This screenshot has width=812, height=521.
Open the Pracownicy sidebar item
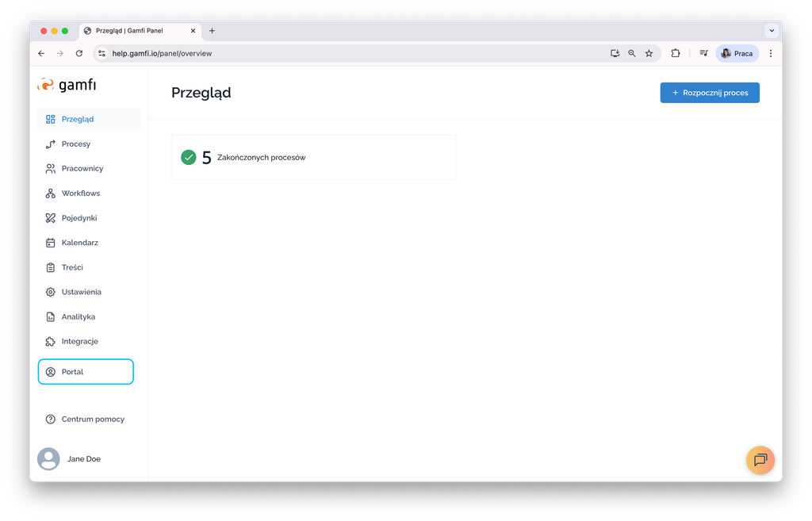[x=89, y=168]
